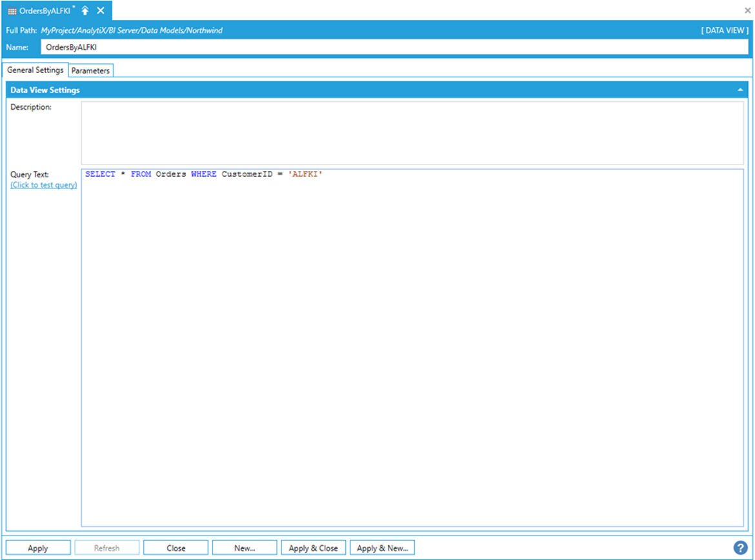The height and width of the screenshot is (560, 755).
Task: Click inside the Description text box
Action: 412,132
